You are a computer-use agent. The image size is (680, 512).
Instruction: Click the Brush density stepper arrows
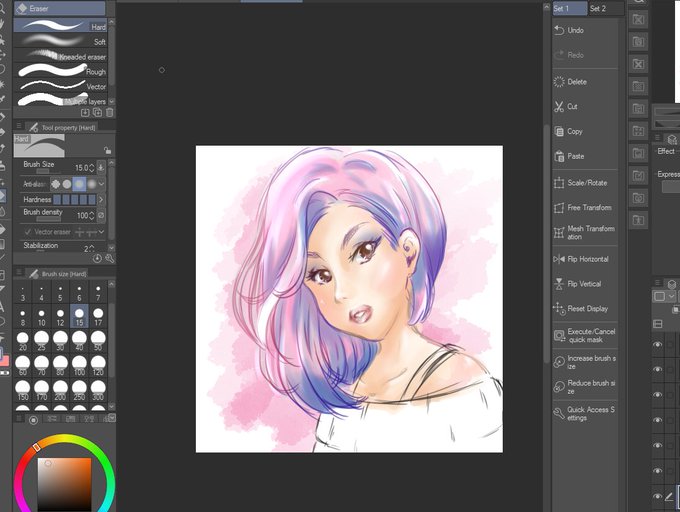pos(92,215)
